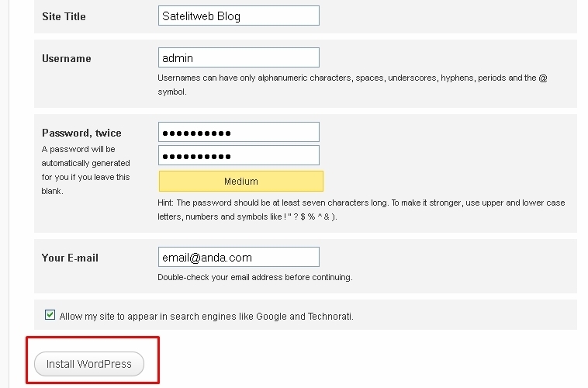Uncheck Allow my site in search engines
Viewport: 588px width, 388px height.
point(50,315)
